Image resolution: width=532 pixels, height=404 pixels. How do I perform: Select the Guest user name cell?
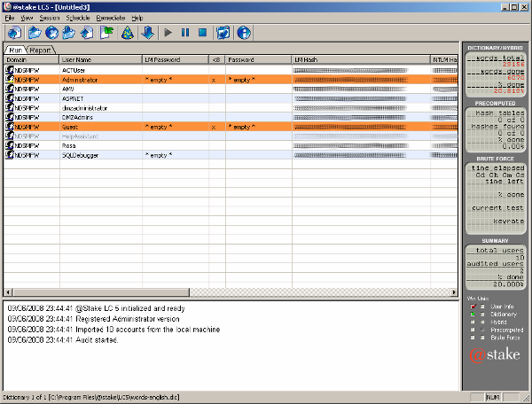pos(101,127)
